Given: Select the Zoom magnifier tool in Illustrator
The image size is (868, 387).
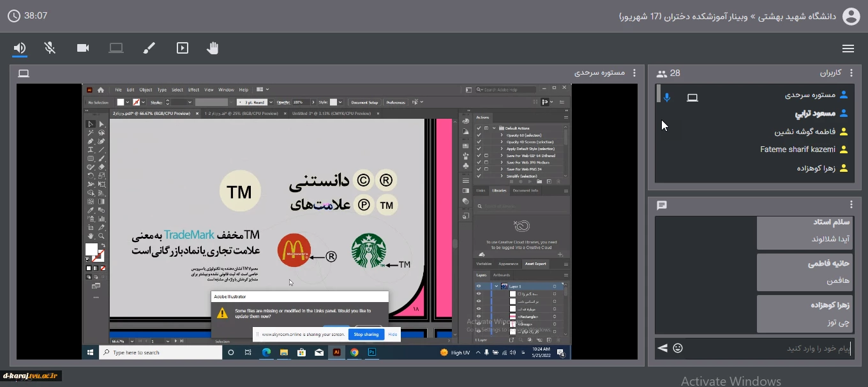Looking at the screenshot, I should pyautogui.click(x=101, y=236).
